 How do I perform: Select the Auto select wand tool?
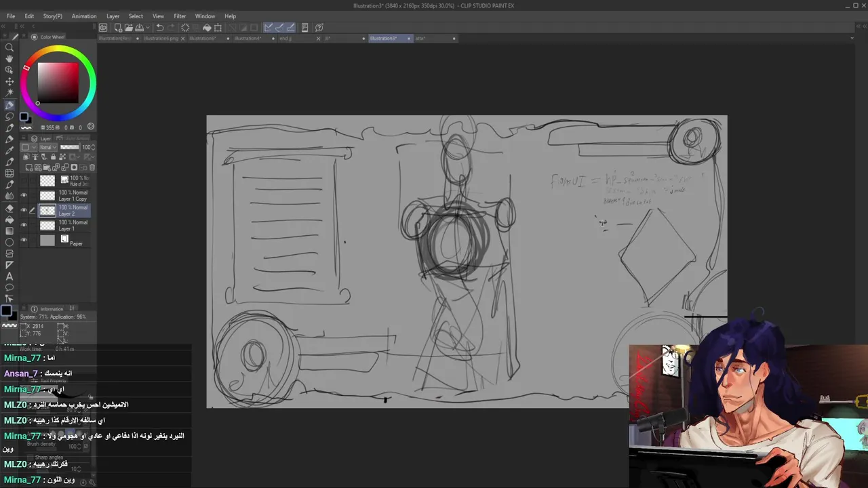click(x=9, y=94)
